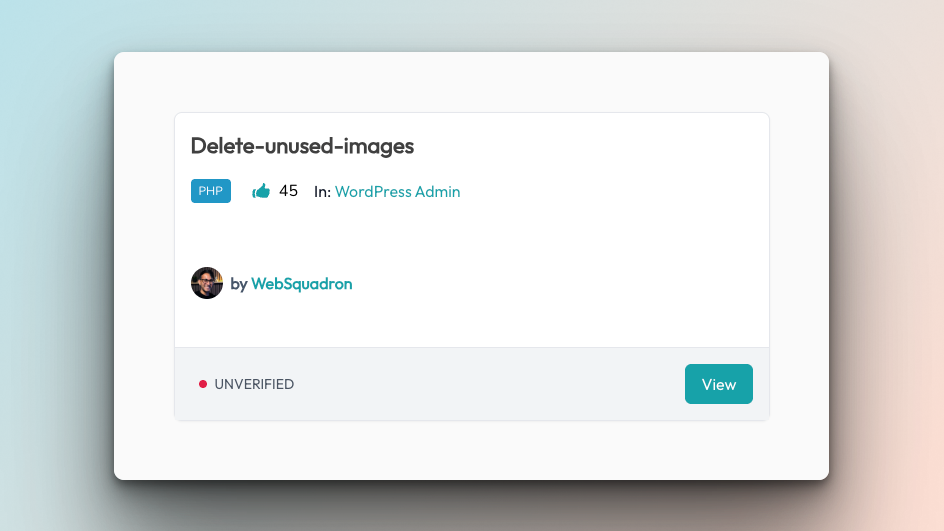Click the light panel margin above the card
The height and width of the screenshot is (531, 944).
tap(471, 82)
